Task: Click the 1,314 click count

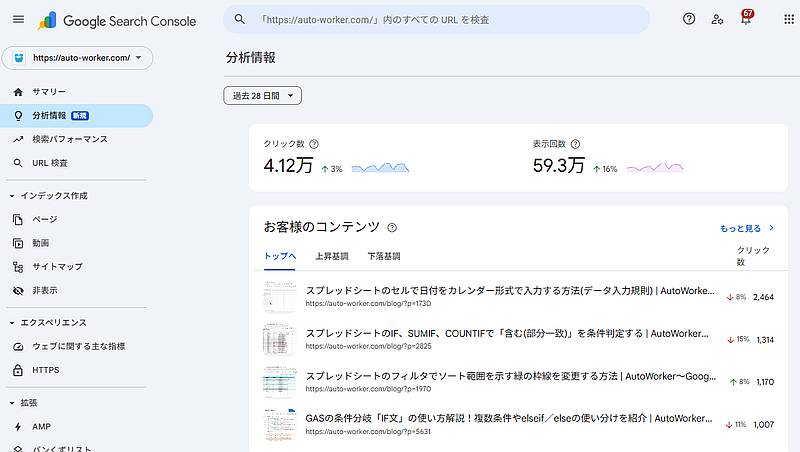Action: coord(765,340)
